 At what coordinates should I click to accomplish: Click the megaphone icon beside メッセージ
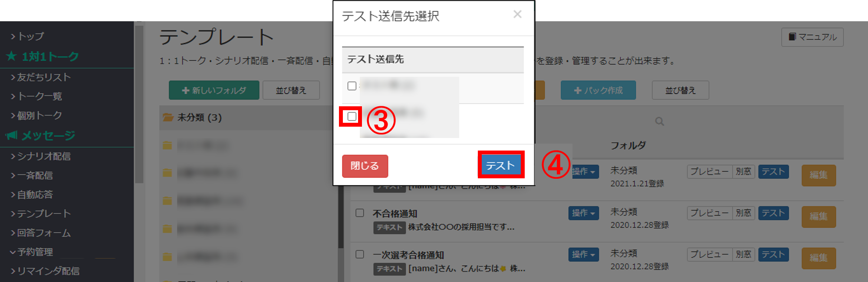pyautogui.click(x=12, y=135)
